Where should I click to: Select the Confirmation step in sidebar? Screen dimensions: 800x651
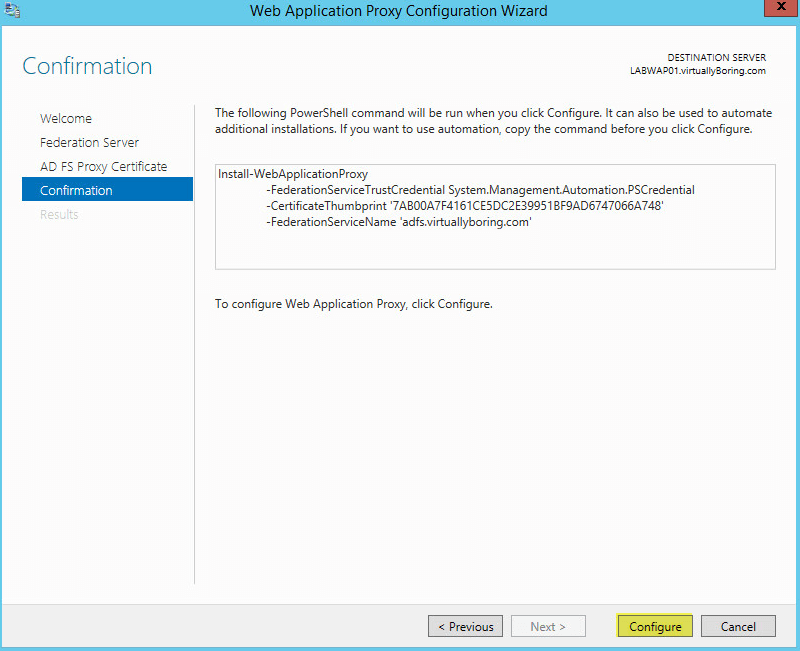(x=107, y=190)
